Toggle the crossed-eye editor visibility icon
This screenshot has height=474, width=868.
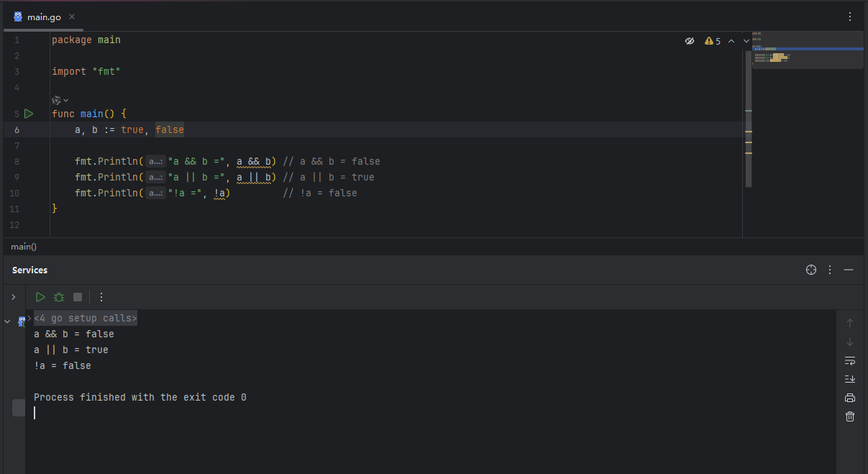pos(689,41)
